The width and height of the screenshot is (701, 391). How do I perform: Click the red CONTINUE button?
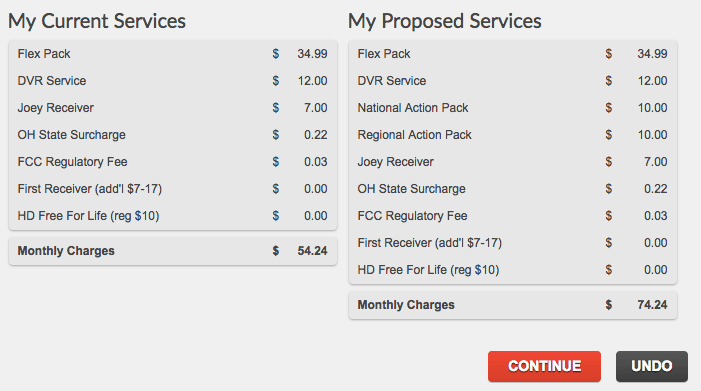point(544,366)
